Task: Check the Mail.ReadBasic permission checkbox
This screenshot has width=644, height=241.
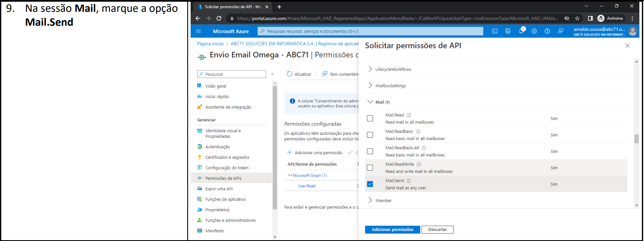Action: 370,135
